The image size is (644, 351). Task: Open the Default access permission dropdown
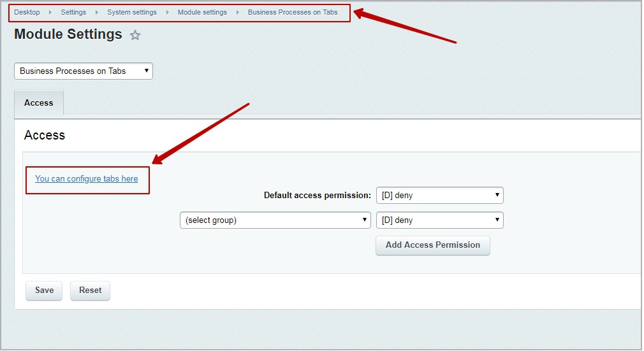tap(439, 196)
